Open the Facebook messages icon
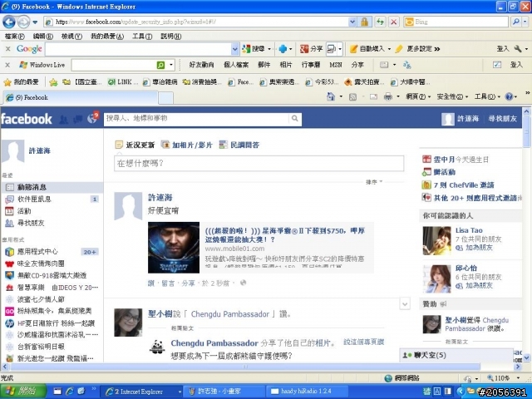532x399 pixels. 77,119
